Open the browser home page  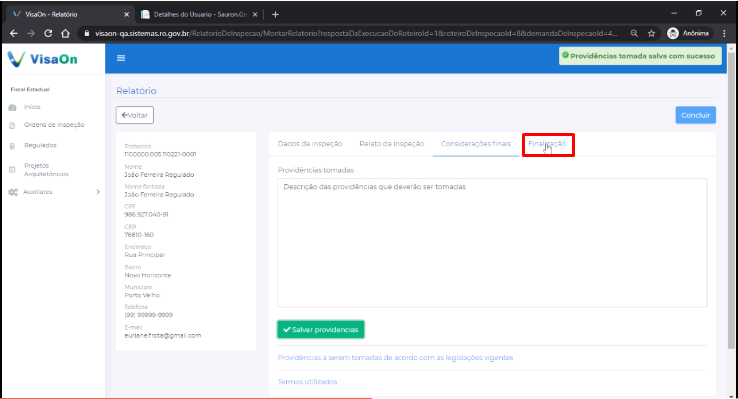click(x=65, y=33)
